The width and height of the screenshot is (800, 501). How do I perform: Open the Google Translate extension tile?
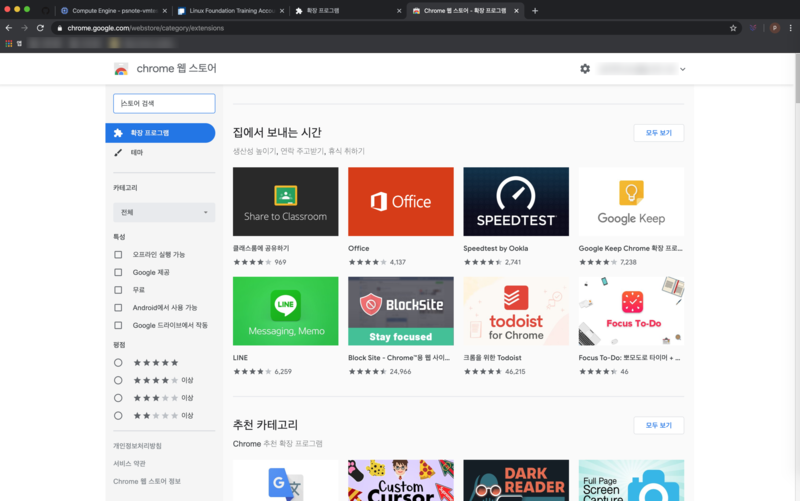tap(285, 480)
